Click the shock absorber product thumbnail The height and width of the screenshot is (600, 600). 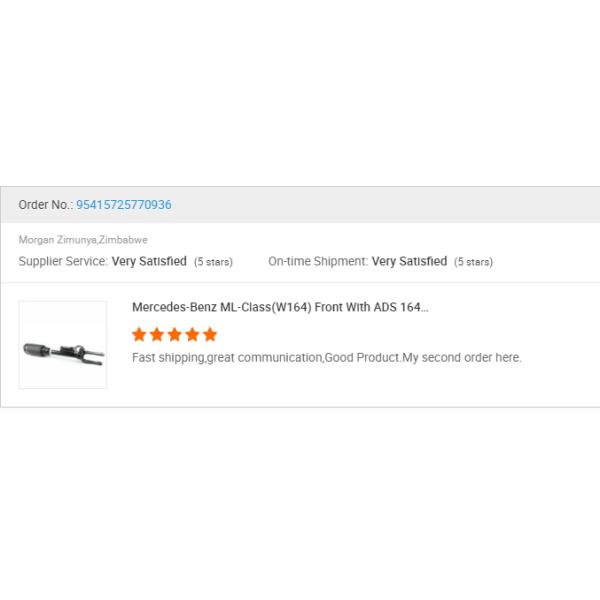coord(62,345)
